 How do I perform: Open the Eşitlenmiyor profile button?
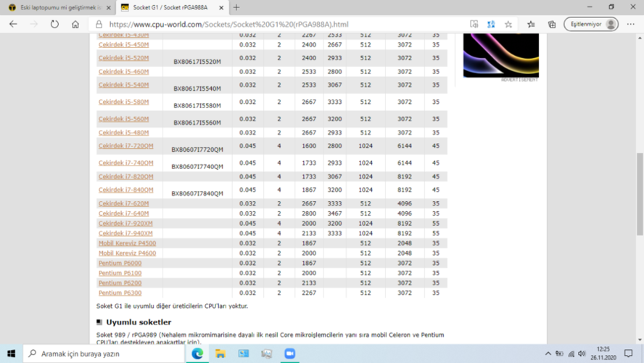591,24
